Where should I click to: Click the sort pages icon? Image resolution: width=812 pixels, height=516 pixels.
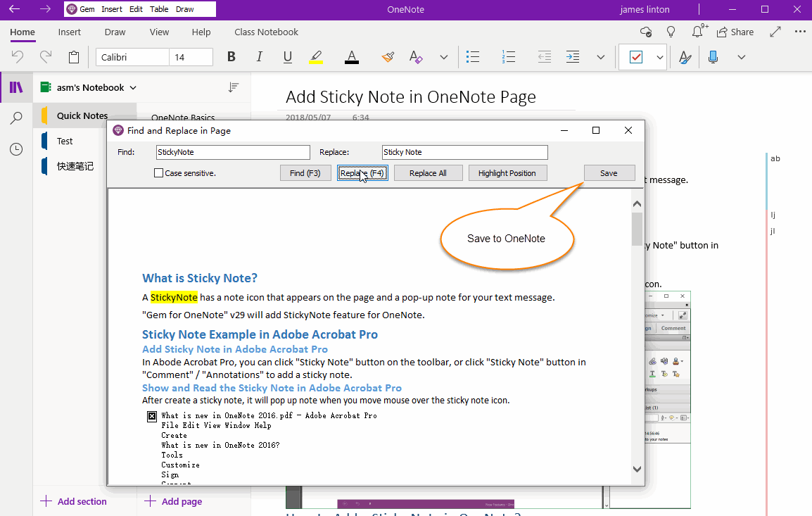[234, 87]
